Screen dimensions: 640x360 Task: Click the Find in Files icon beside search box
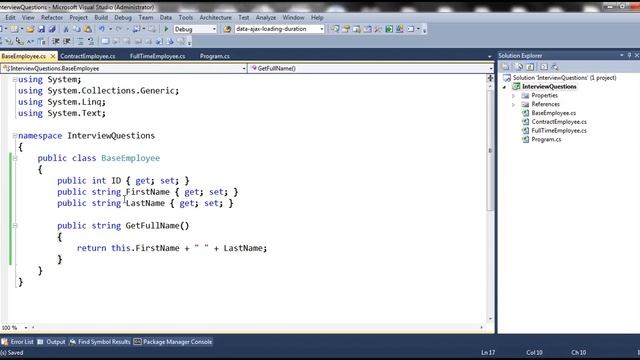227,29
